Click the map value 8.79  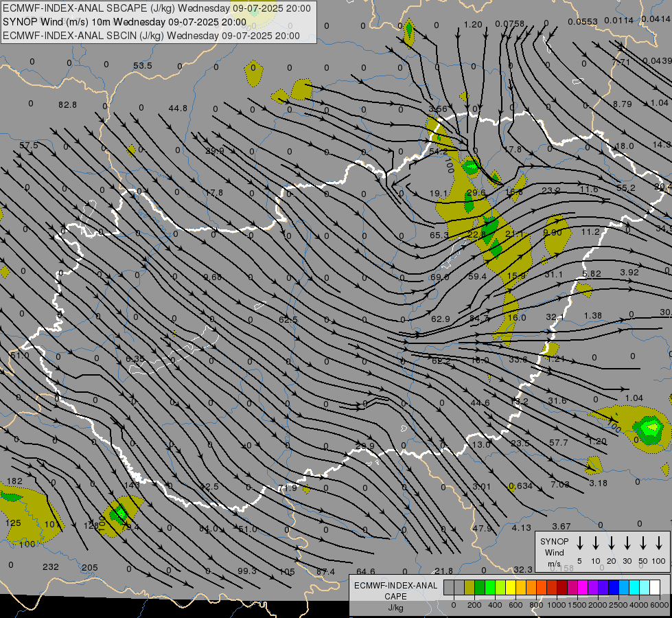coord(623,104)
